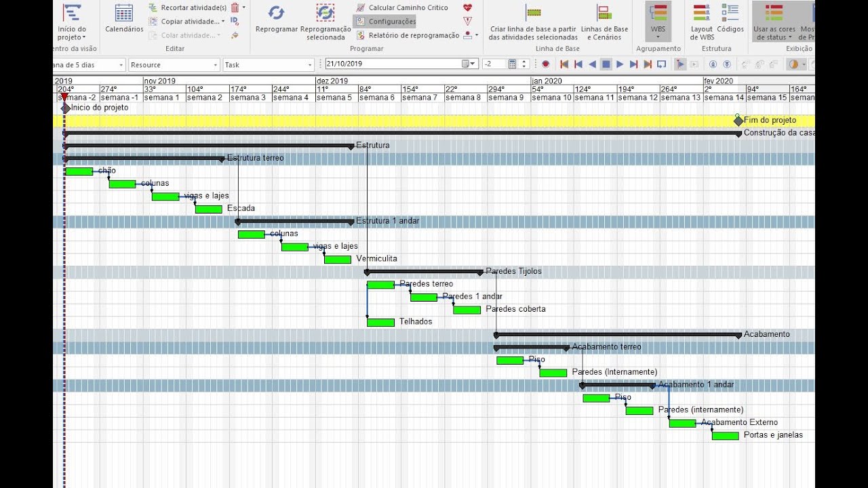Open Layout de WBS

point(702,22)
